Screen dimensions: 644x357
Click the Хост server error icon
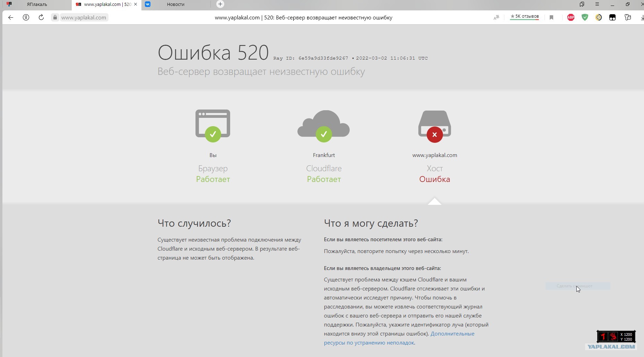click(435, 126)
